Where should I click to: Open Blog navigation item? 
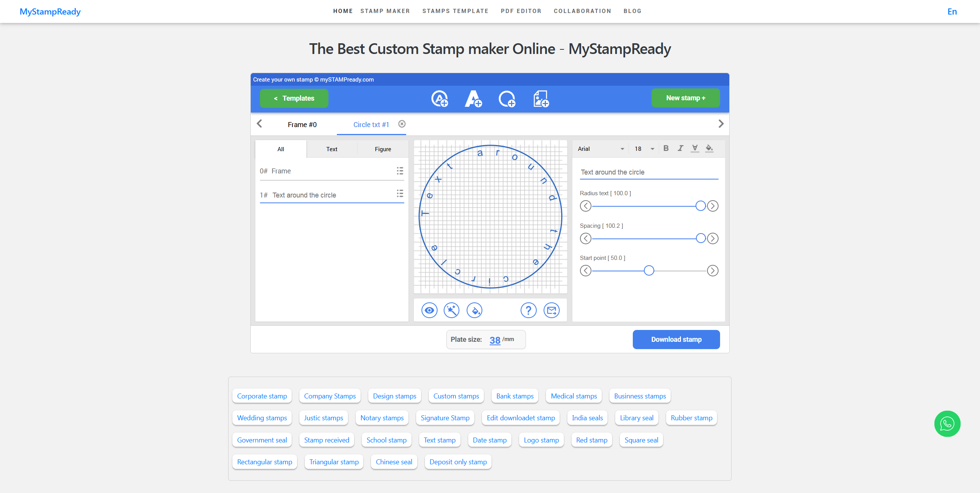tap(632, 11)
